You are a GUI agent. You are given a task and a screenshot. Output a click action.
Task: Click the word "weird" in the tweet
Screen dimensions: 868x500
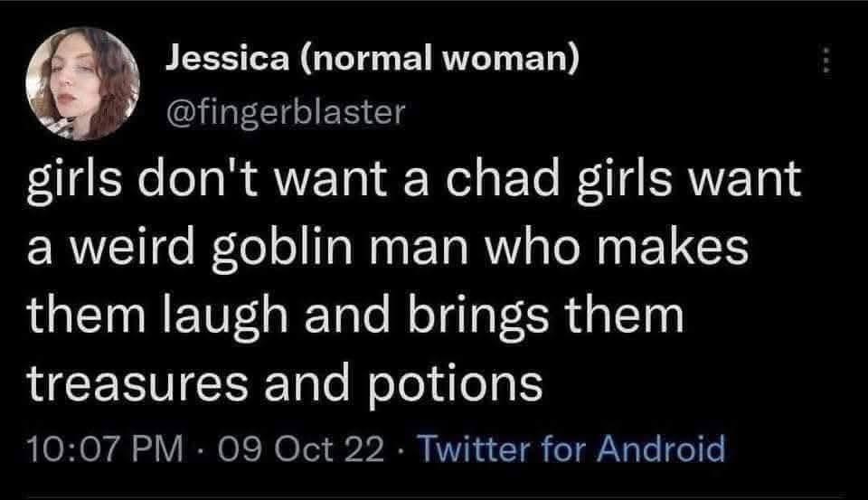tap(117, 248)
